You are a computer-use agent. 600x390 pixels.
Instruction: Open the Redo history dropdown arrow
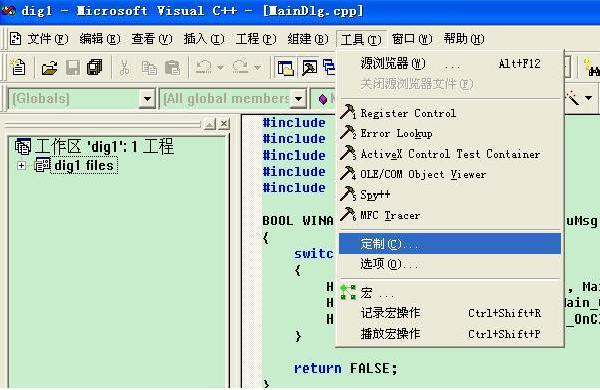click(258, 68)
